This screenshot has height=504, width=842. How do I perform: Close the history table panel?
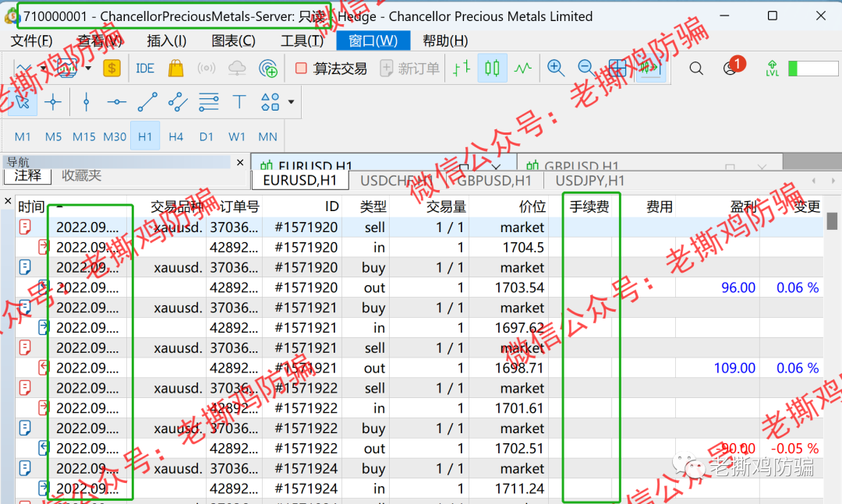(8, 201)
